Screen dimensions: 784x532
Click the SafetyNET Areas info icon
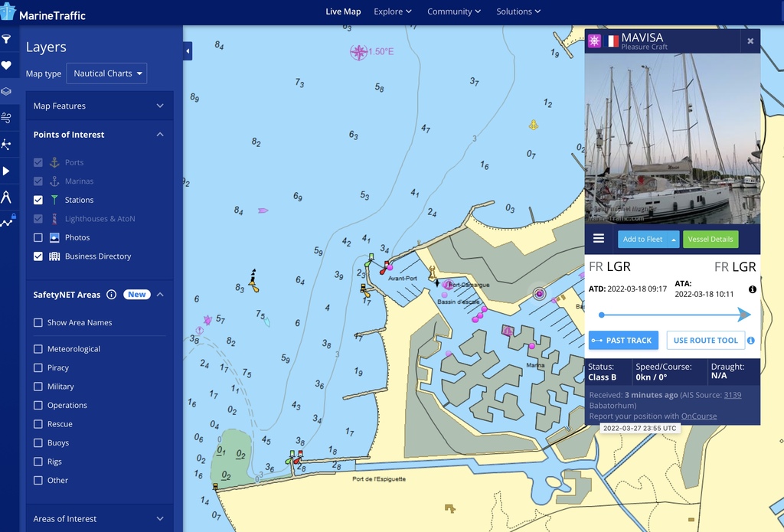point(112,295)
